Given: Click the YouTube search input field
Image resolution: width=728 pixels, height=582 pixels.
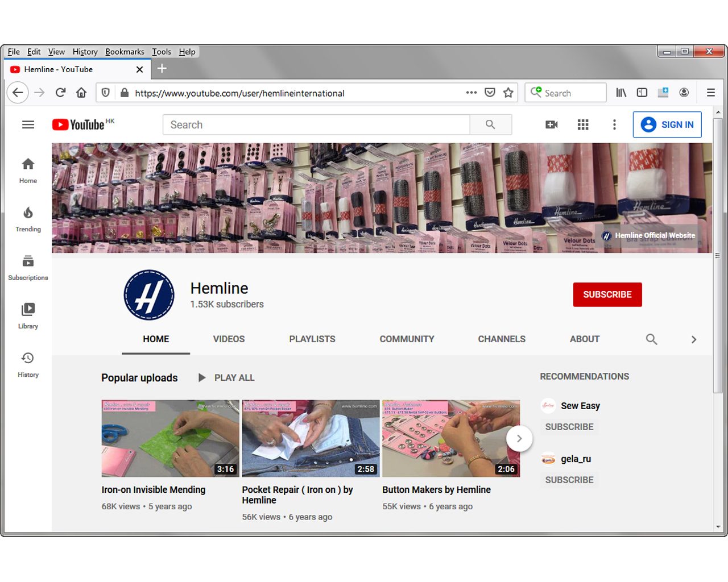Looking at the screenshot, I should (x=316, y=124).
